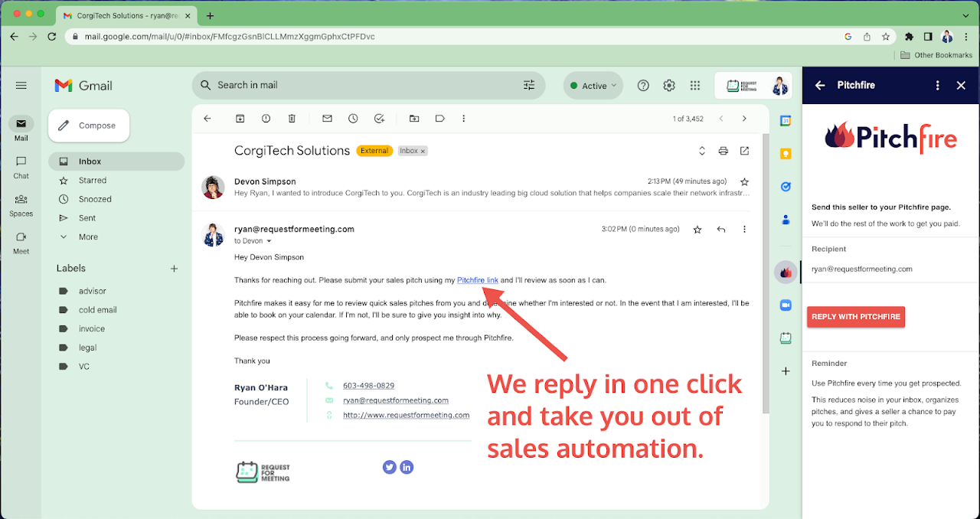Viewport: 980px width, 519px height.
Task: Open the Meet section in sidebar
Action: pos(21,242)
